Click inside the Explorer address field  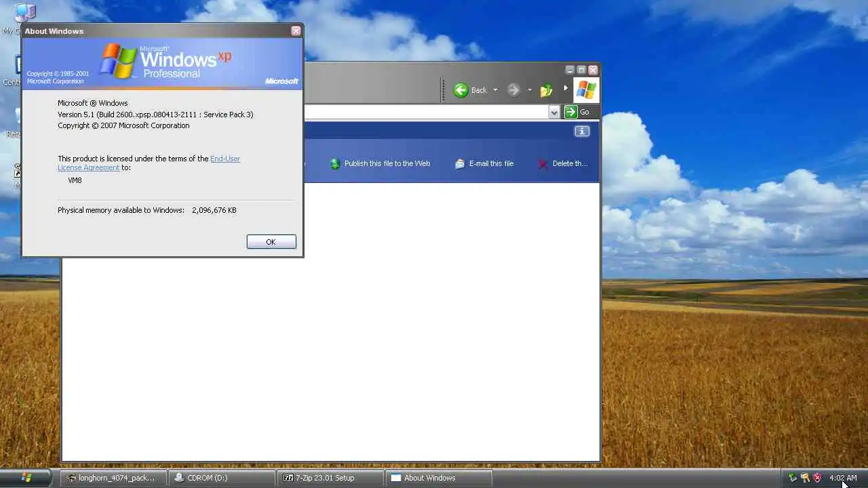tap(426, 112)
